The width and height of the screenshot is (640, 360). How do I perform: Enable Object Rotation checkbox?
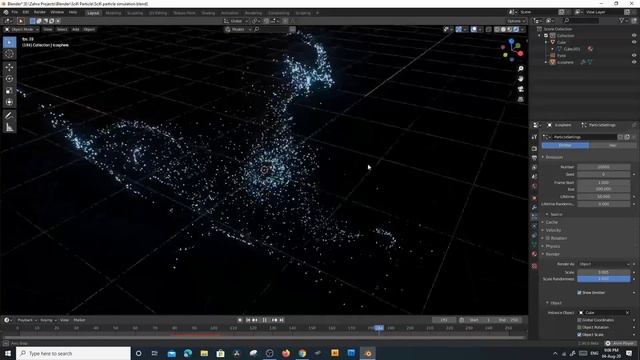[x=579, y=327]
